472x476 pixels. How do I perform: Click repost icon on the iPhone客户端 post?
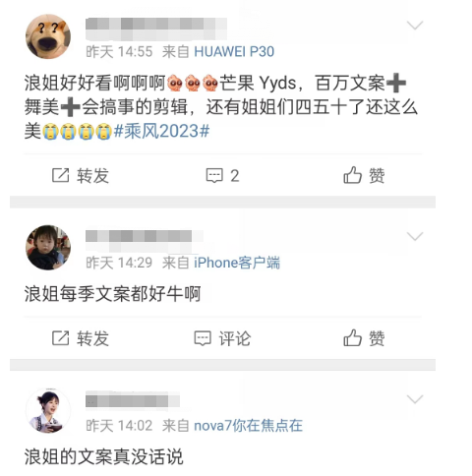(x=61, y=338)
